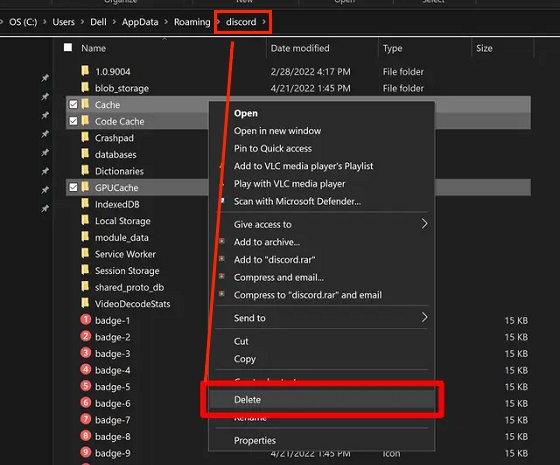
Task: Click the module_data folder icon
Action: [85, 236]
